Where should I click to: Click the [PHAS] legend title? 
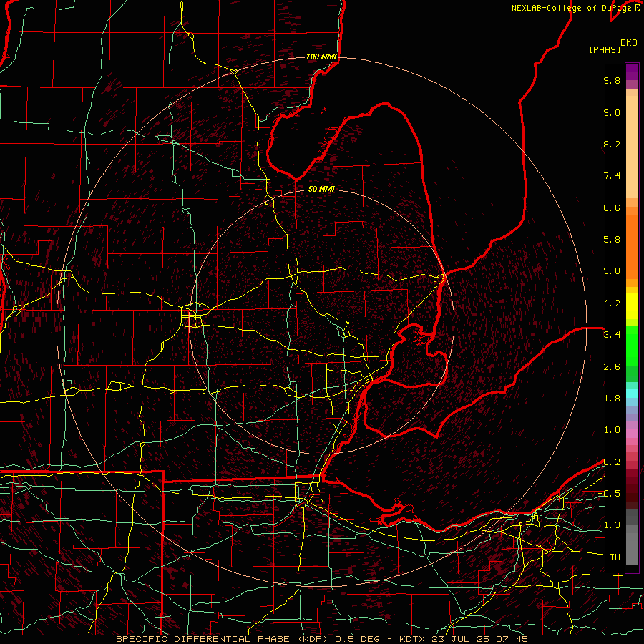pyautogui.click(x=605, y=49)
